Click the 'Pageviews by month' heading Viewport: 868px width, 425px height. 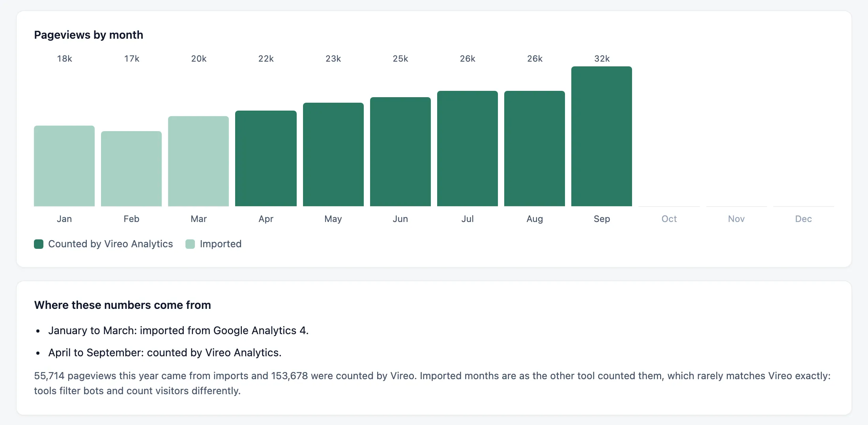pyautogui.click(x=89, y=35)
